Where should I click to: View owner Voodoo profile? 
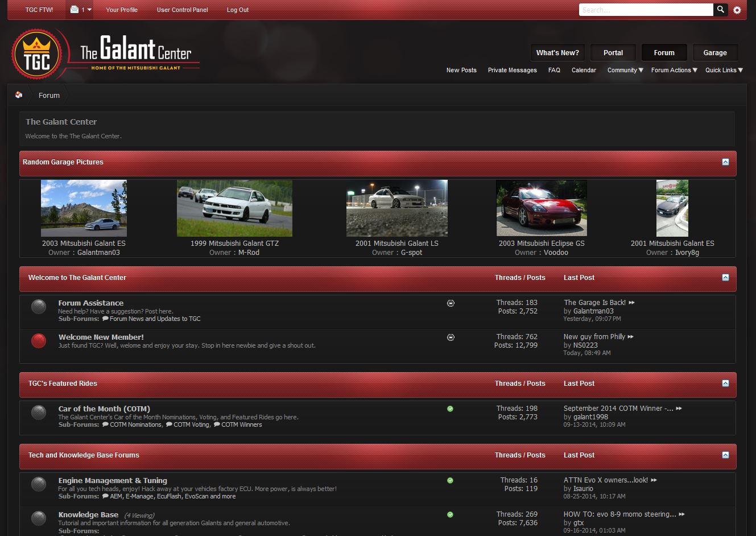point(556,253)
